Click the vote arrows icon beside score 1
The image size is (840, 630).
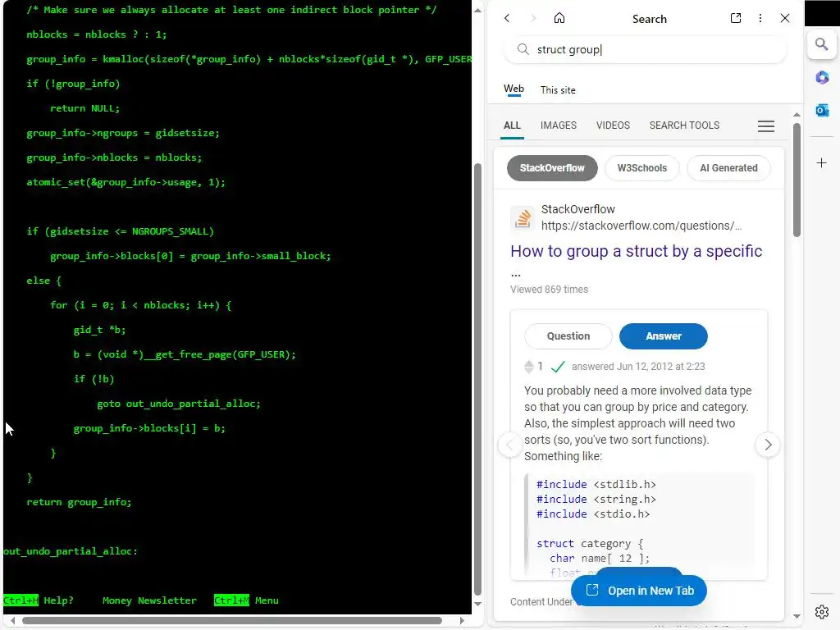[529, 367]
